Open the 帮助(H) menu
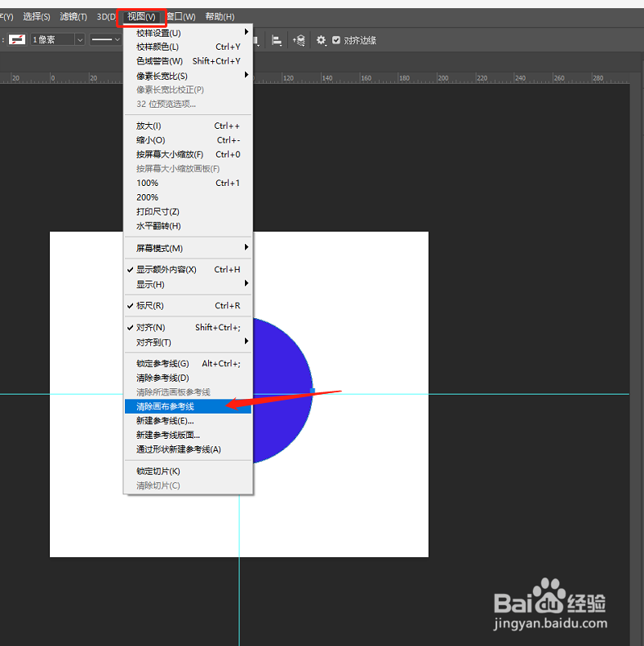The width and height of the screenshot is (644, 646). point(220,16)
